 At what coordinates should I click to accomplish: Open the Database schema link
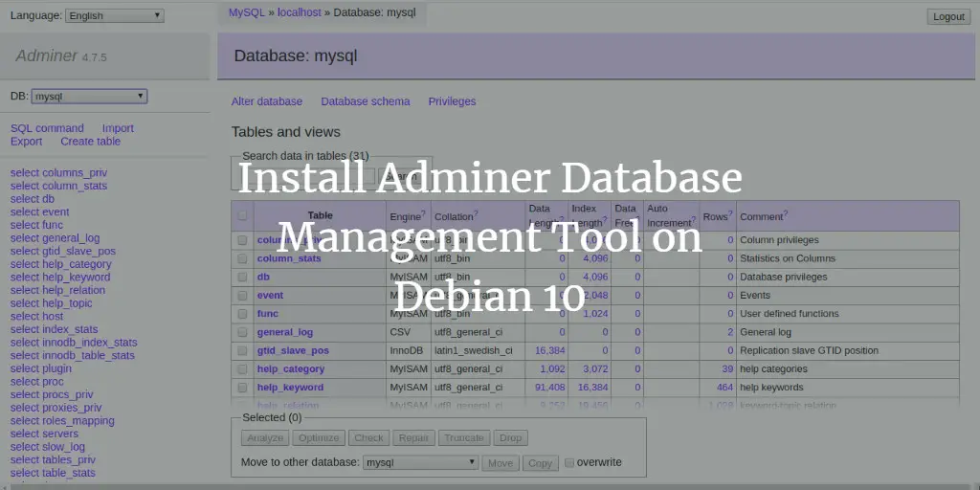tap(366, 101)
